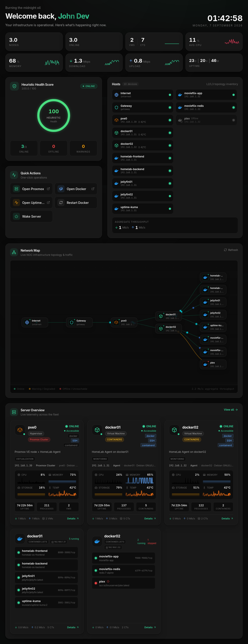This screenshot has height=644, width=248.
Task: Click the external-link icon on Open Proxmox
Action: [x=48, y=189]
